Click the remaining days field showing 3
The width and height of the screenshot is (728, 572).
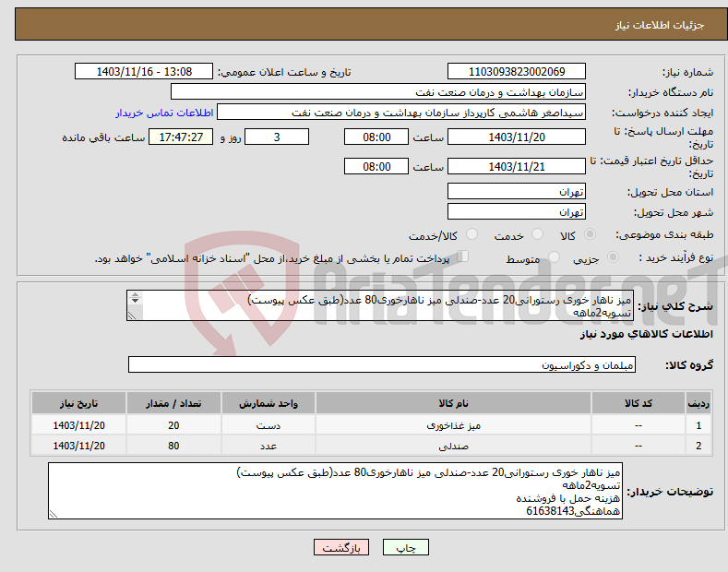[x=277, y=137]
